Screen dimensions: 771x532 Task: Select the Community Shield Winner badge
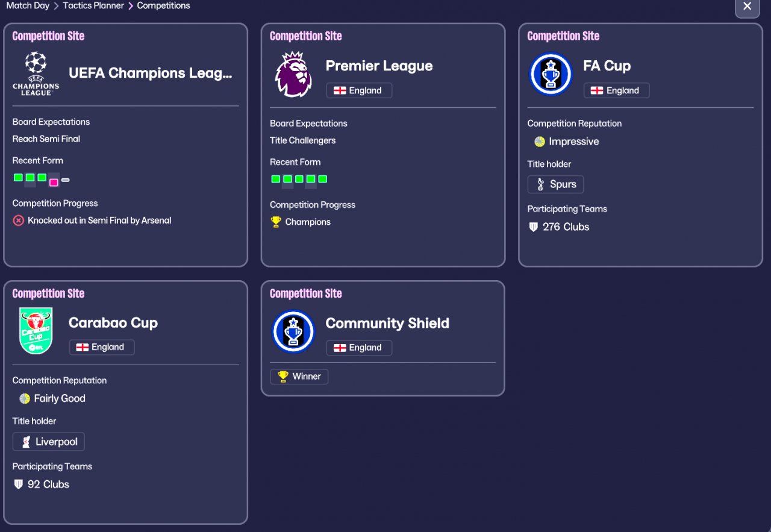299,377
